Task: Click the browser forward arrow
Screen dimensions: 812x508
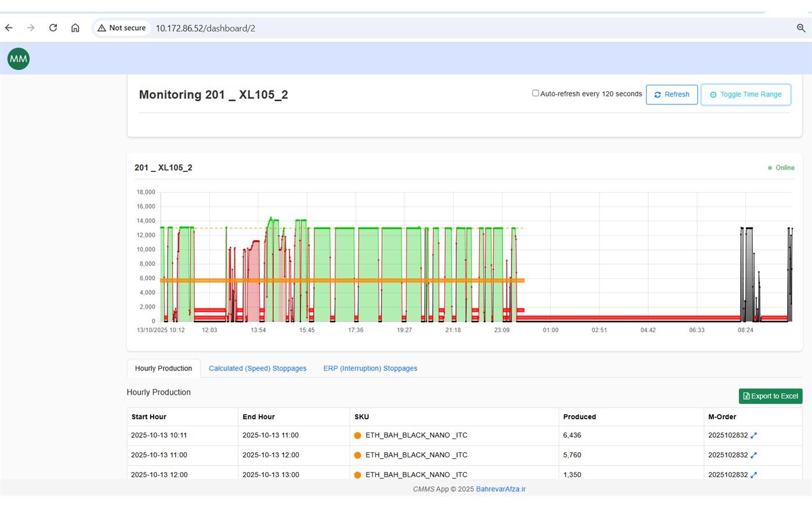Action: [x=31, y=28]
